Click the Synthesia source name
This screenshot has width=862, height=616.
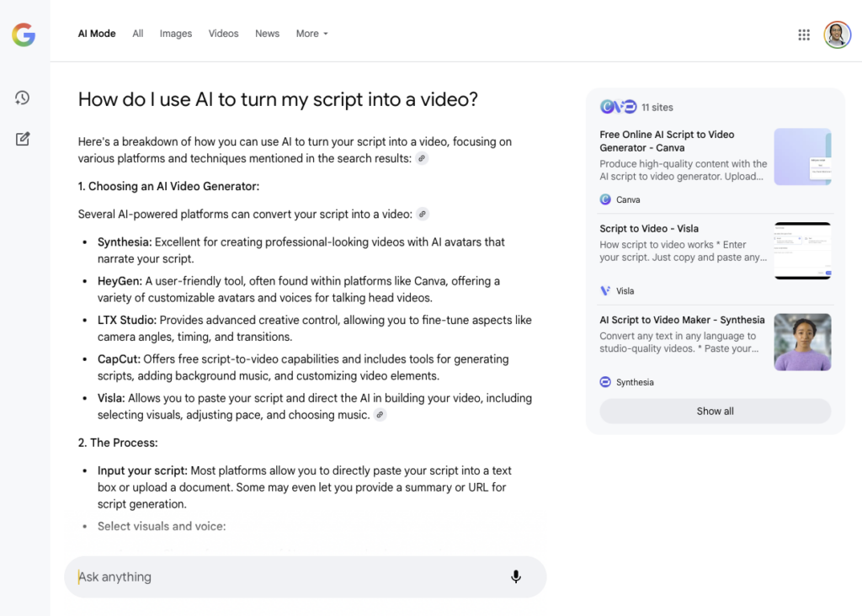tap(635, 382)
